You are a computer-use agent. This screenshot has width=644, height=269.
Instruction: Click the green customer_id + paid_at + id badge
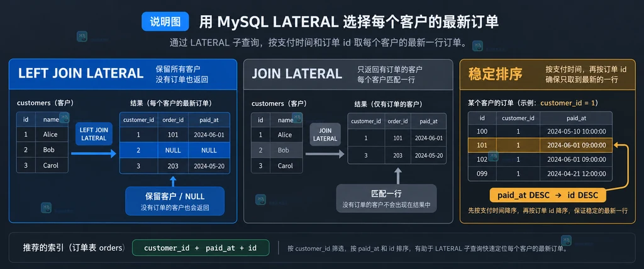[x=201, y=248]
